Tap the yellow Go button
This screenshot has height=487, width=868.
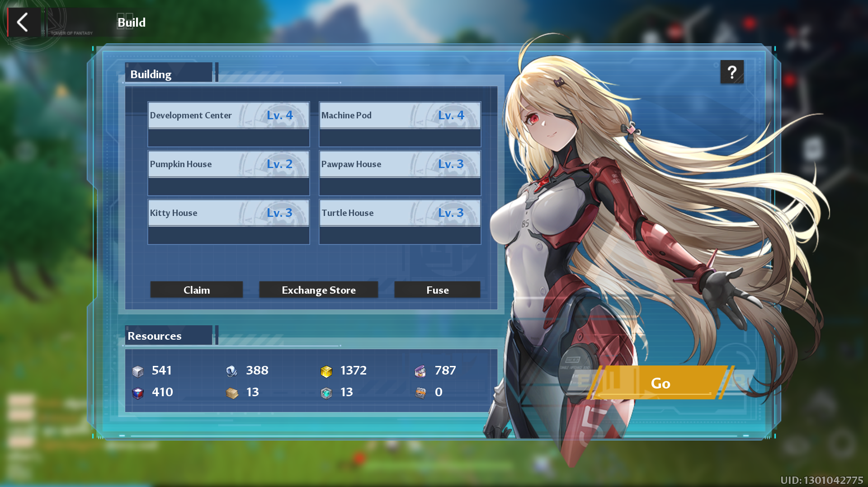[x=660, y=383]
